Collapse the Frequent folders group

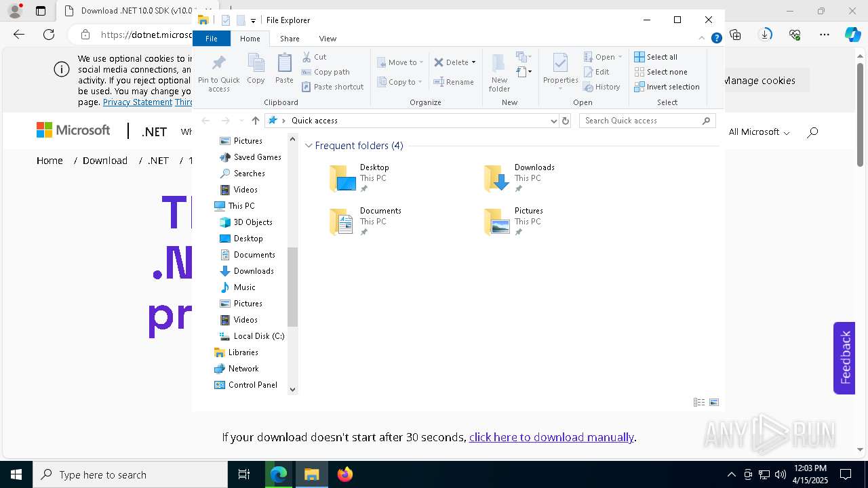pyautogui.click(x=309, y=146)
